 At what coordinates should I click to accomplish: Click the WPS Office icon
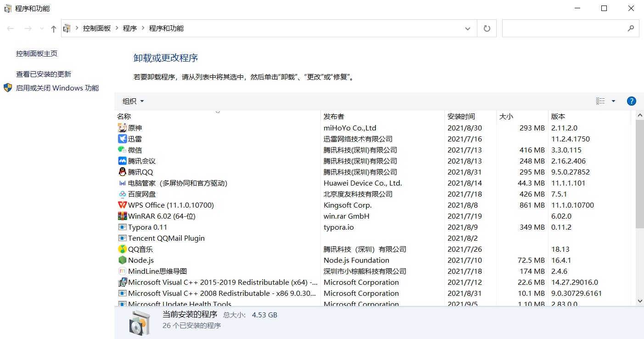(x=122, y=205)
